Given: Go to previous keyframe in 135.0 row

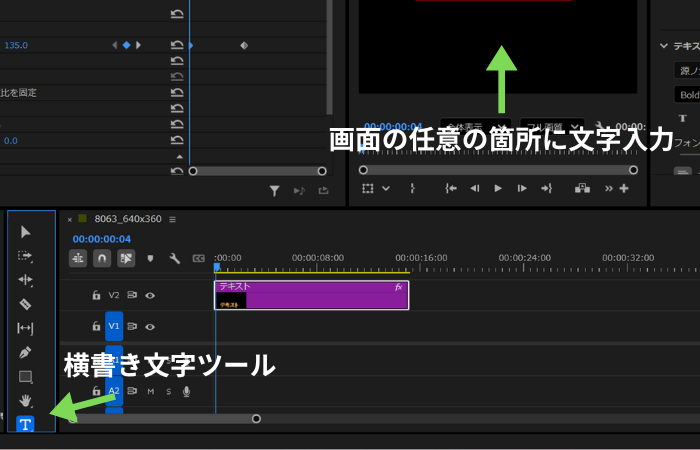Looking at the screenshot, I should pyautogui.click(x=115, y=45).
